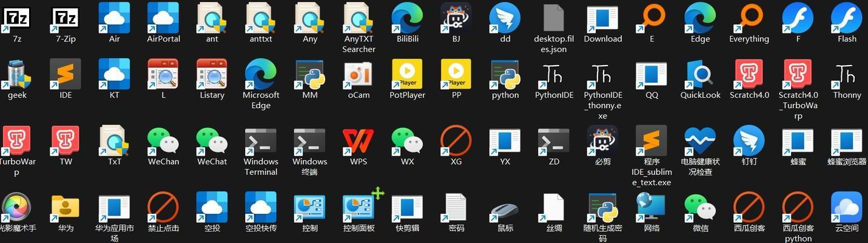The image size is (868, 243).
Task: Select the geek uninstaller icon
Action: point(17,74)
